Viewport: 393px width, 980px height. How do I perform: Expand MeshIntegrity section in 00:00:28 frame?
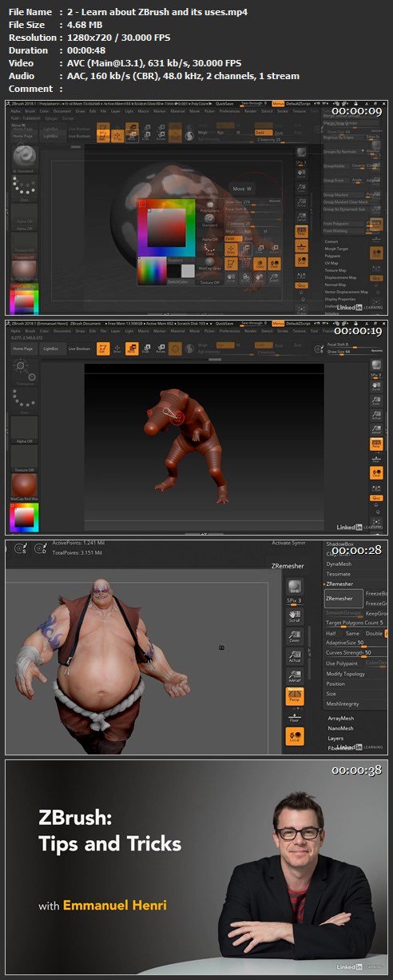point(342,703)
